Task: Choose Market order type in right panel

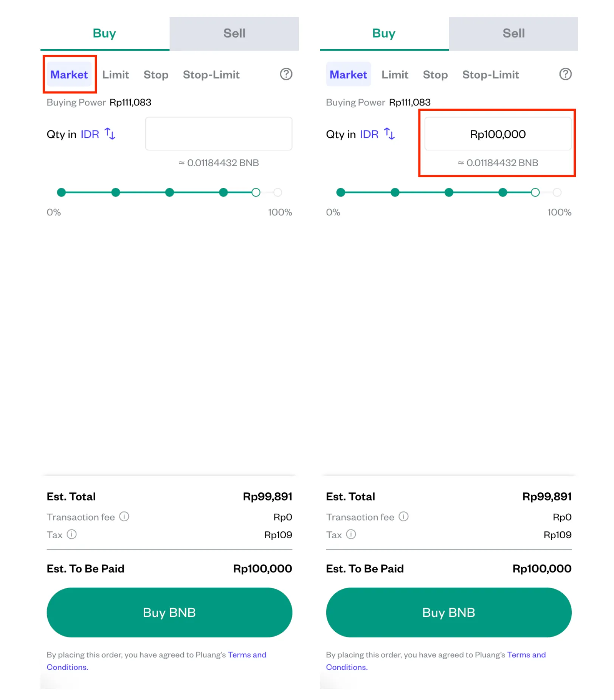Action: pyautogui.click(x=348, y=74)
